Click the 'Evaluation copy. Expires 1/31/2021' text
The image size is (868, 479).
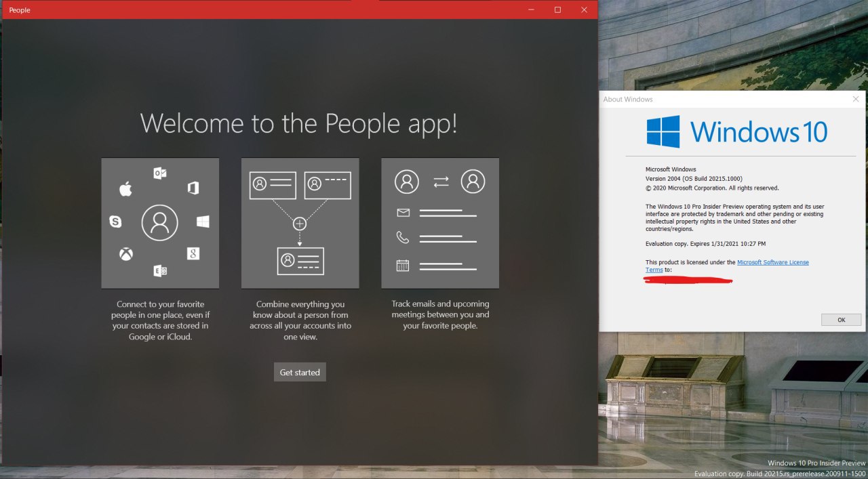point(706,243)
